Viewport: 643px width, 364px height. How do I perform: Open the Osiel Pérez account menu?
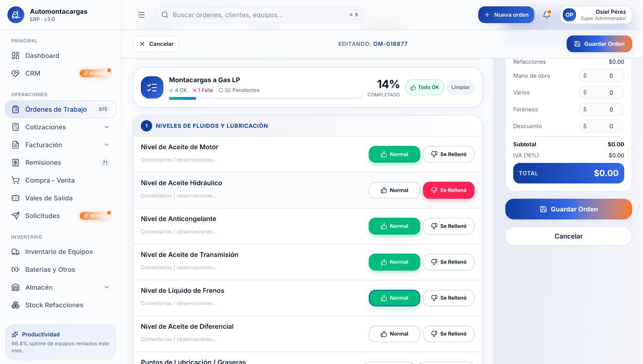[x=596, y=15]
